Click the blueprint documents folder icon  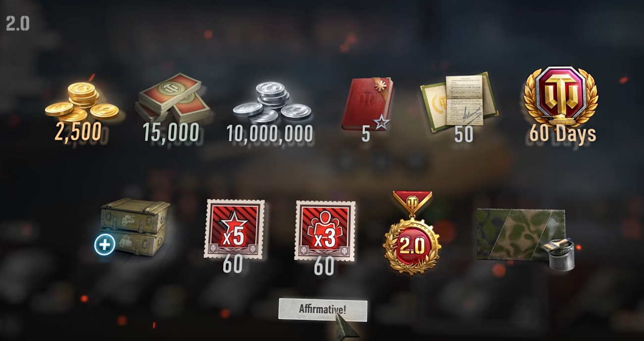click(460, 103)
